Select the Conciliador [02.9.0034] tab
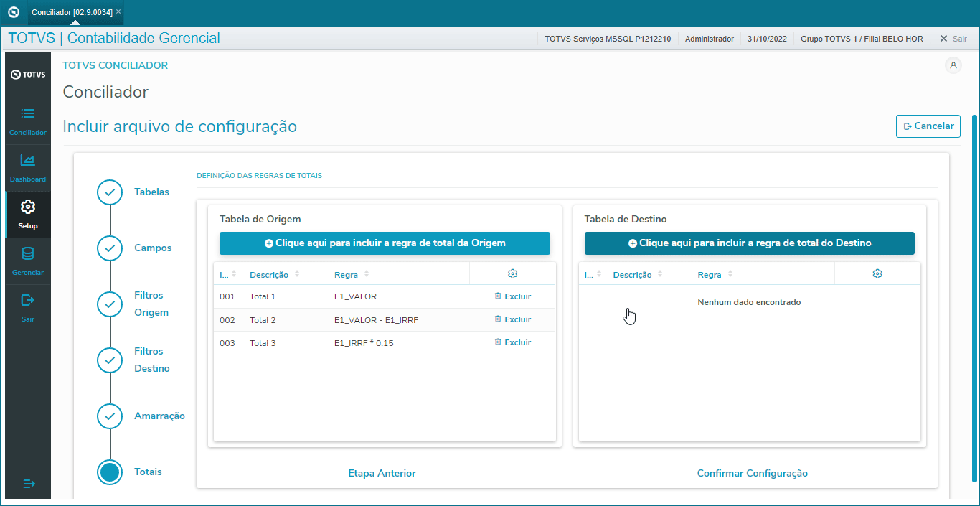 pyautogui.click(x=72, y=12)
